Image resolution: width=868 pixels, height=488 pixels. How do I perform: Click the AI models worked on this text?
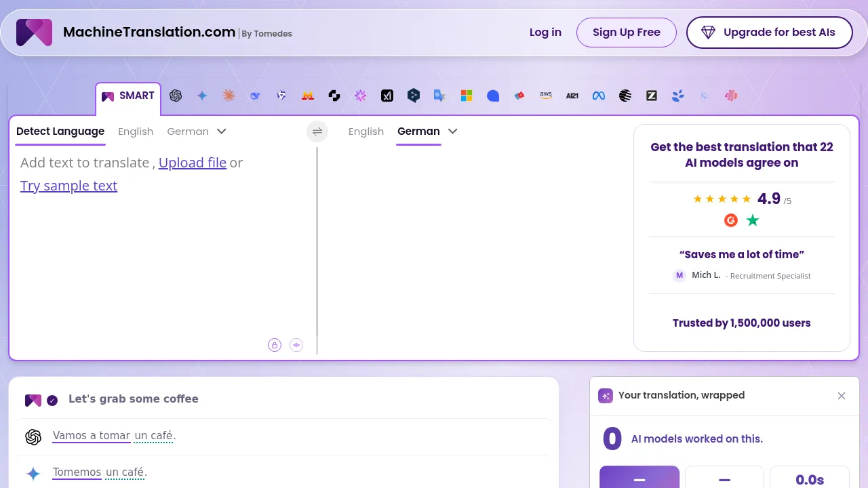tap(697, 439)
